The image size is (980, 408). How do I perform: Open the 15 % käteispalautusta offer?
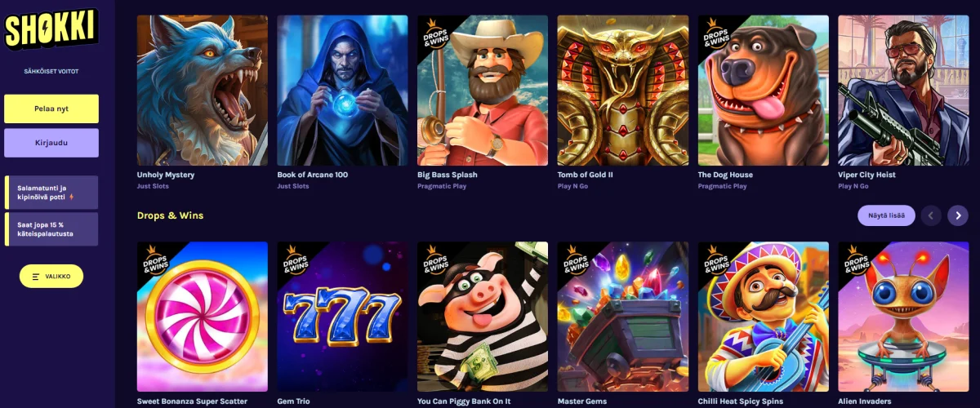(x=51, y=229)
